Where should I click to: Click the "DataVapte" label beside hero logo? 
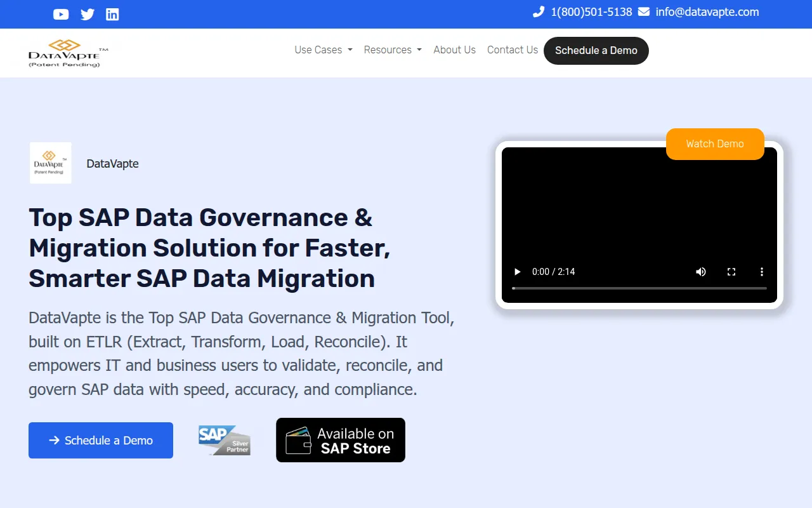(x=112, y=164)
